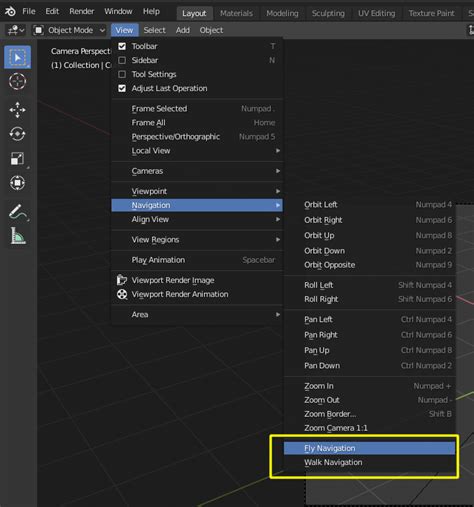The image size is (474, 507).
Task: Expand the Area submenu
Action: pos(197,315)
